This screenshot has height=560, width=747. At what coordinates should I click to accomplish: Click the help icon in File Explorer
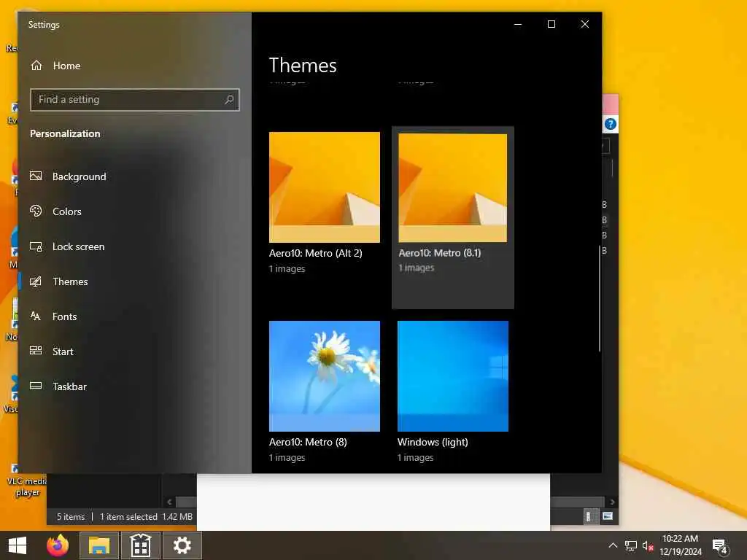[611, 124]
